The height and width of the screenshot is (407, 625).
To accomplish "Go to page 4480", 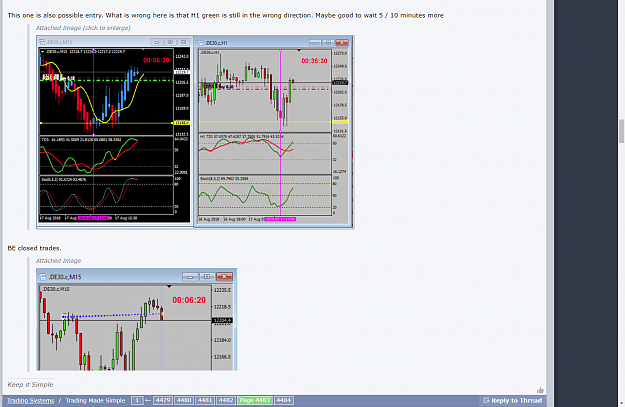I will coord(184,401).
